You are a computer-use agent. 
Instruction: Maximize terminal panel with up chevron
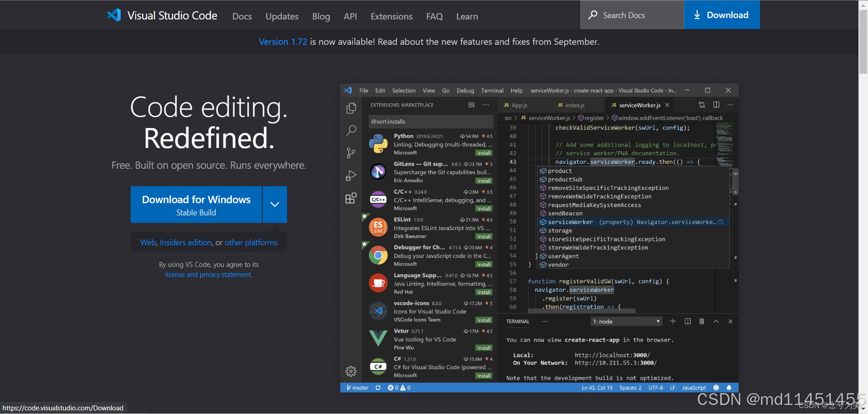716,321
